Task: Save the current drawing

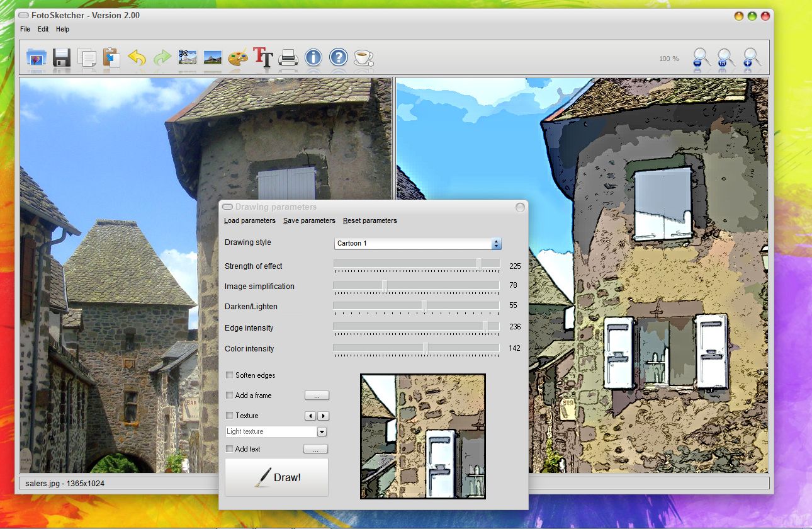Action: [x=61, y=58]
